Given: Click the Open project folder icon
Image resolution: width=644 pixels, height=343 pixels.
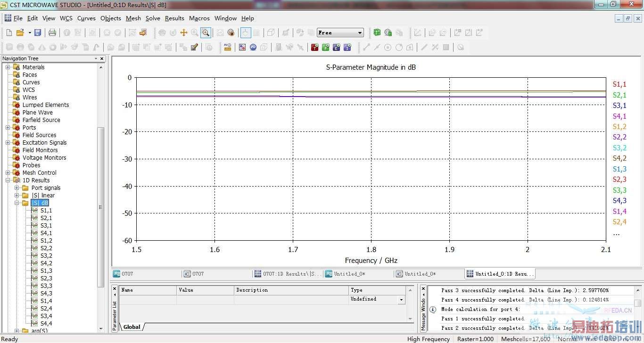Looking at the screenshot, I should [x=20, y=33].
